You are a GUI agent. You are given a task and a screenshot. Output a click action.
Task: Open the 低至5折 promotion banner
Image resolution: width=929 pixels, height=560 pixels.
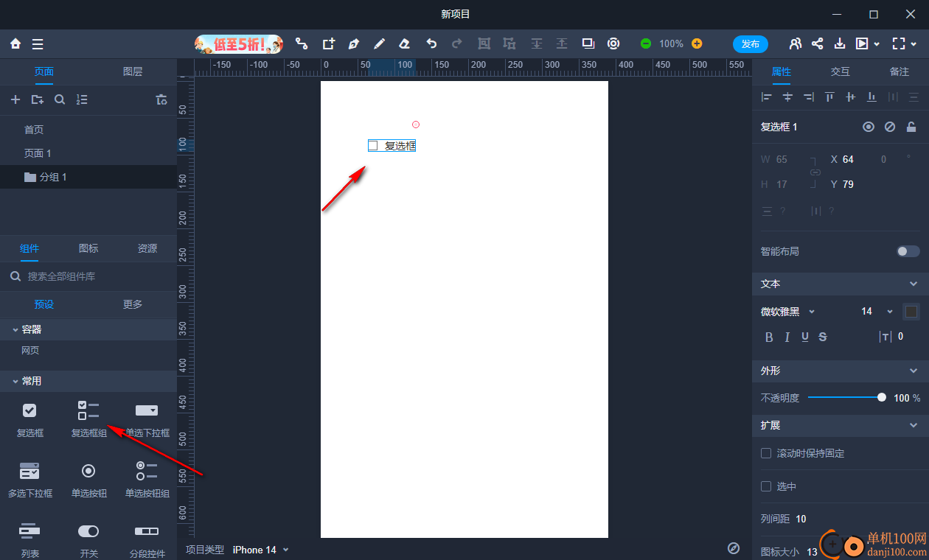click(239, 44)
